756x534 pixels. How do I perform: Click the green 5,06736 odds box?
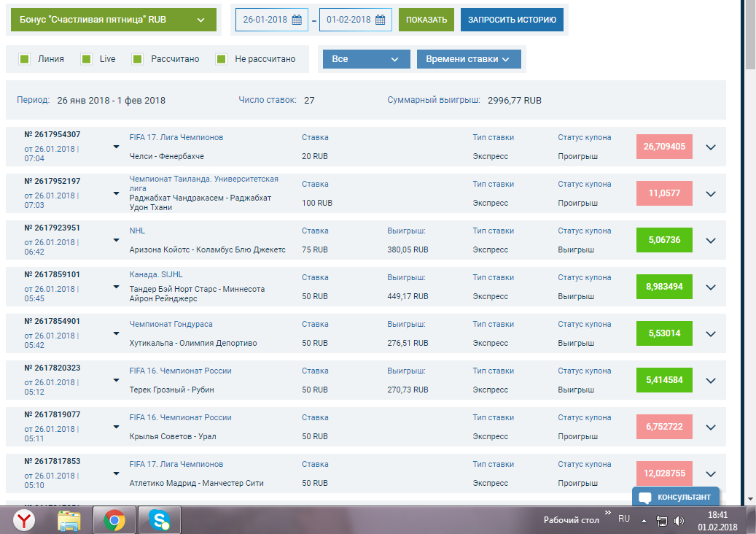(664, 240)
